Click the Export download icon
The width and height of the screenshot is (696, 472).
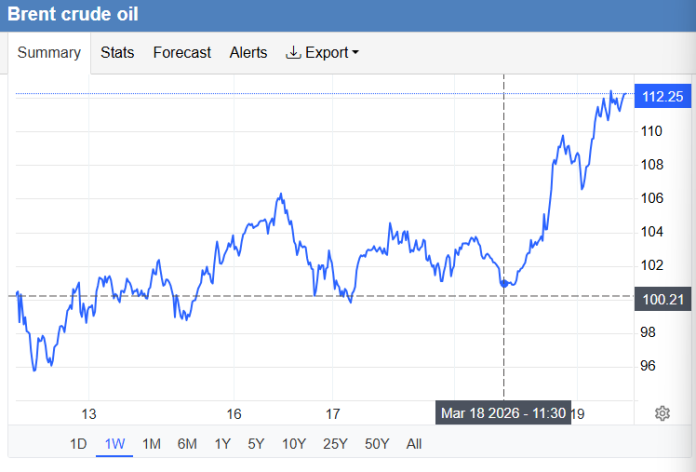(293, 53)
